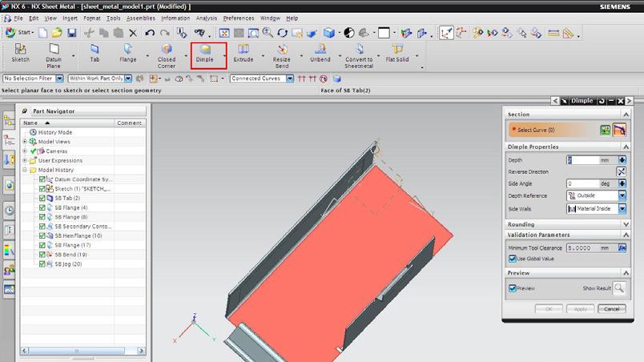
Task: Select the Zoom magnifier tool
Action: point(268,33)
